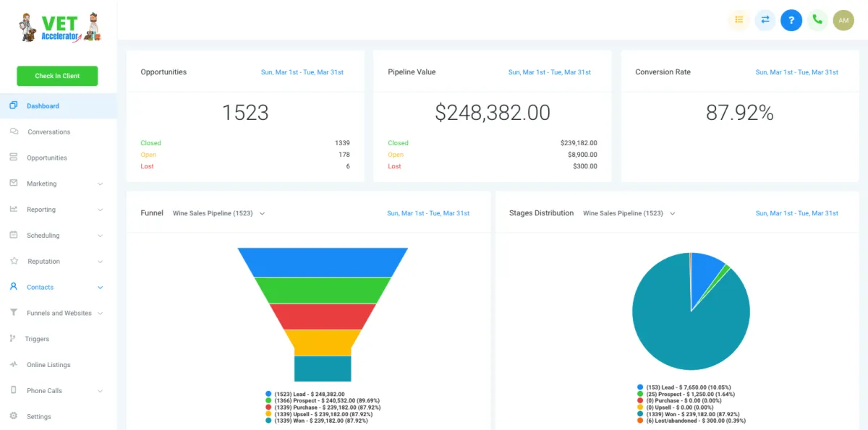Change the Opportunities card date range
Image resolution: width=868 pixels, height=430 pixels.
coord(302,72)
